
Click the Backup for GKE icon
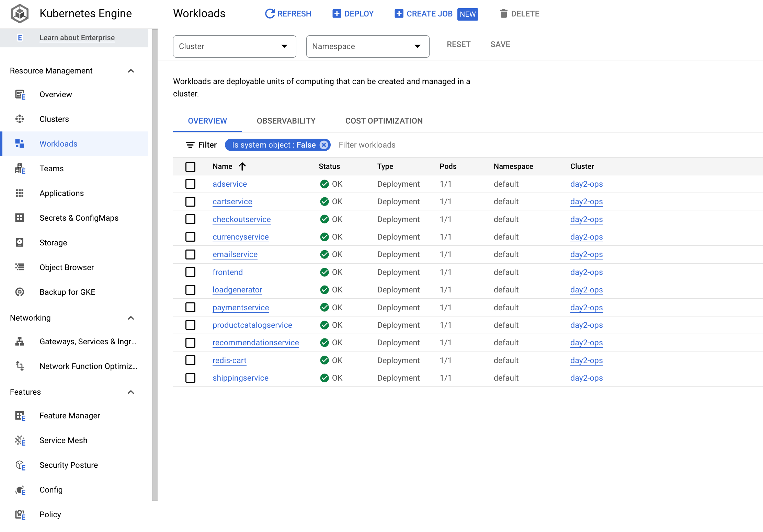coord(20,291)
